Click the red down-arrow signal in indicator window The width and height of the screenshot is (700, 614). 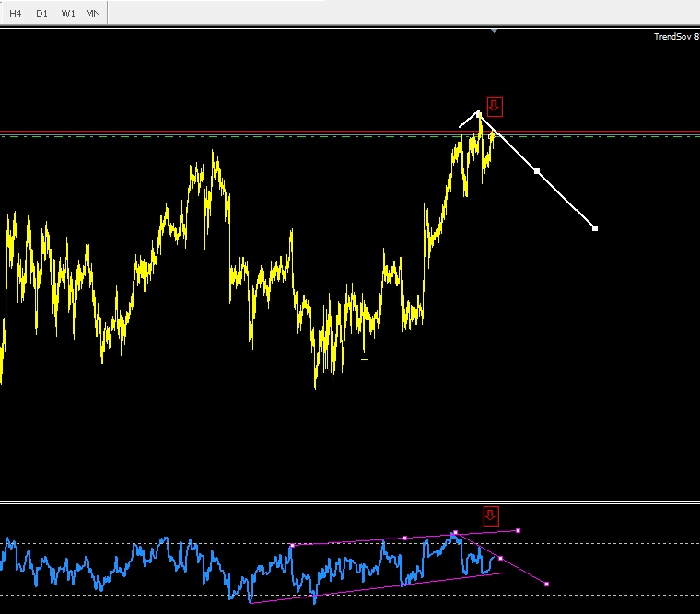491,516
